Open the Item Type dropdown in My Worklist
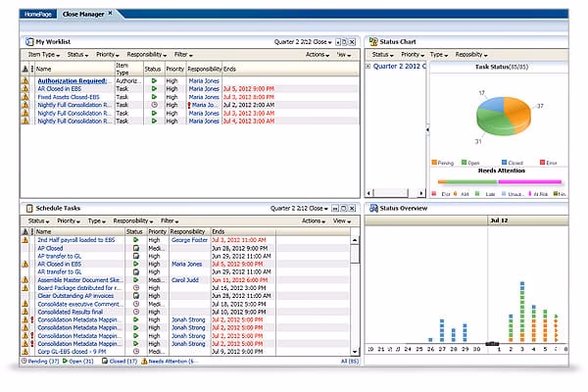 [x=43, y=55]
